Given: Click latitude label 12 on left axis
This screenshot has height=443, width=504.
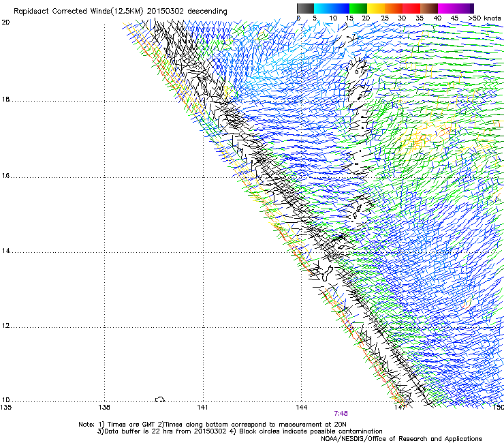Looking at the screenshot, I should coord(5,326).
